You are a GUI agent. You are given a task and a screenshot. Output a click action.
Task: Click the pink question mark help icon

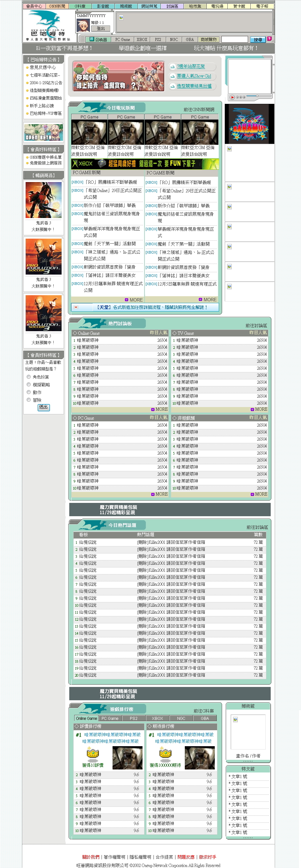click(269, 39)
